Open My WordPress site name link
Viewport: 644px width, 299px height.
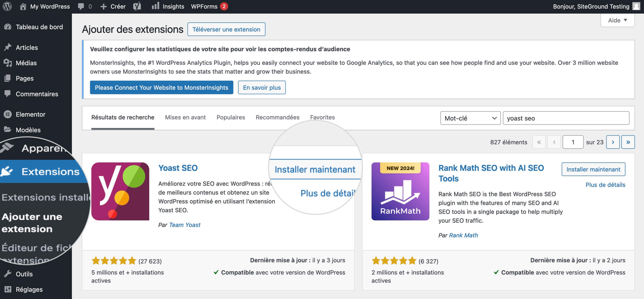50,6
